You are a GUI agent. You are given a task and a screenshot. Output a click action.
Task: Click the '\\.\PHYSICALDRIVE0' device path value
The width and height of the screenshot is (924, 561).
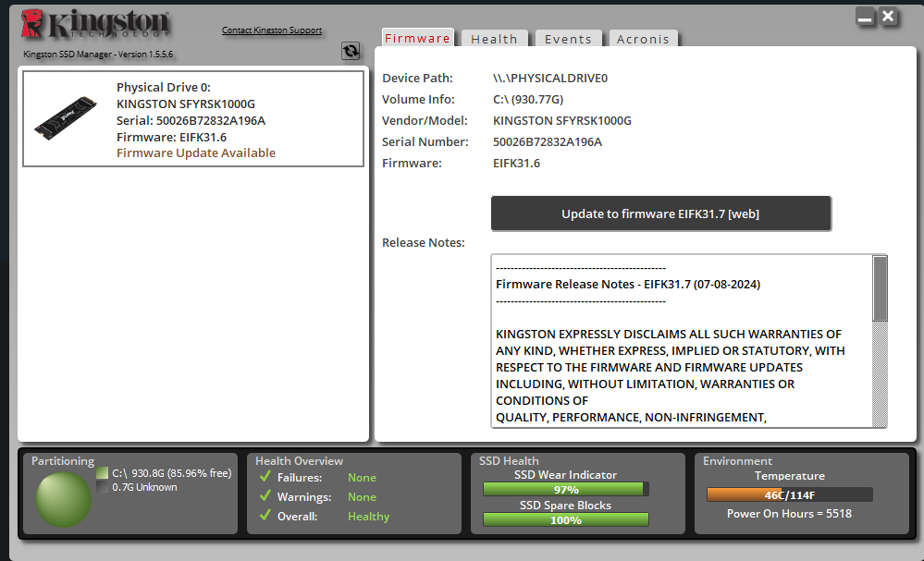click(x=550, y=79)
